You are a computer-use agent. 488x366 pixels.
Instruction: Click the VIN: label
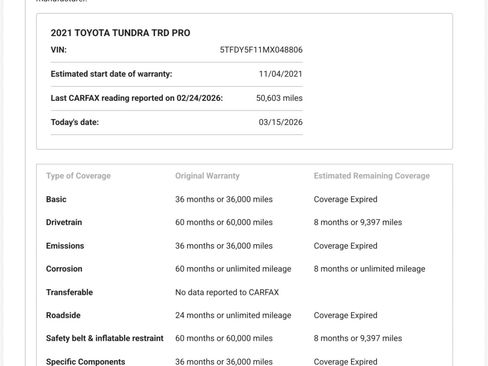(59, 50)
